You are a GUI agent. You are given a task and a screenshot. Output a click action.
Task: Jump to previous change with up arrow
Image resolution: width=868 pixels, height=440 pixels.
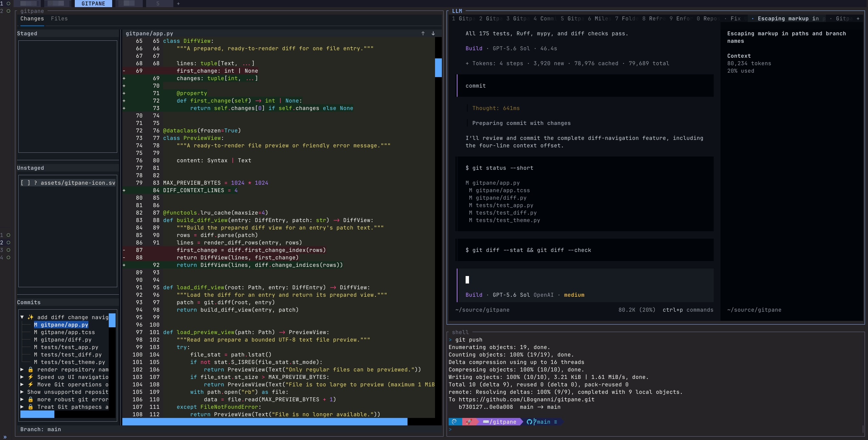pyautogui.click(x=423, y=33)
